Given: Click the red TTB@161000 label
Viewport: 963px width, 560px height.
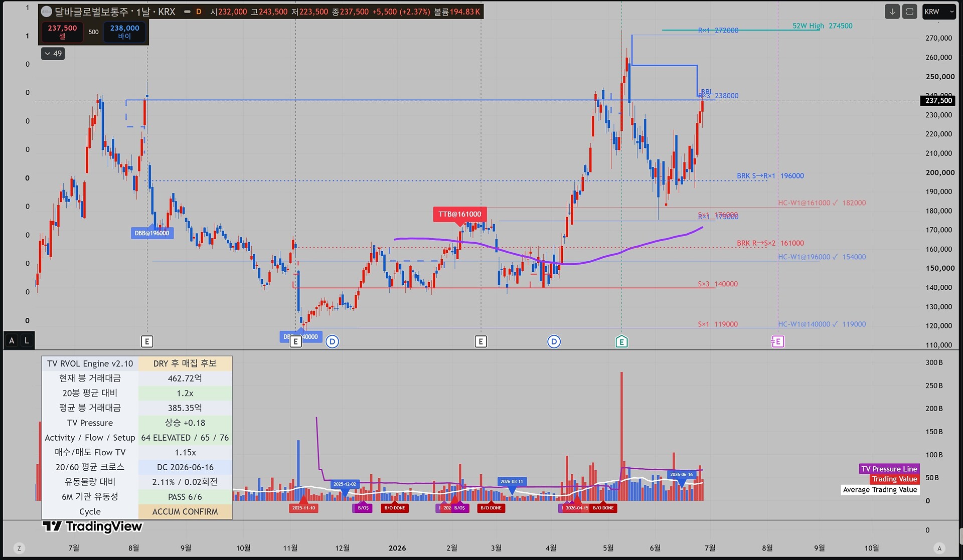Looking at the screenshot, I should (459, 214).
